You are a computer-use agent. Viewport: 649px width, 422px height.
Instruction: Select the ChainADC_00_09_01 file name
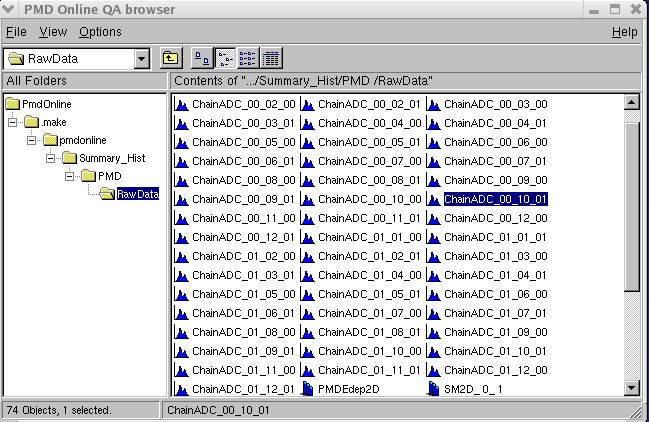coord(243,199)
